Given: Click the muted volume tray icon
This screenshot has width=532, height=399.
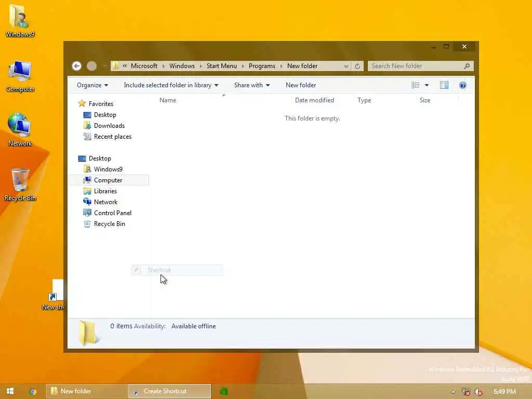Looking at the screenshot, I should click(478, 392).
